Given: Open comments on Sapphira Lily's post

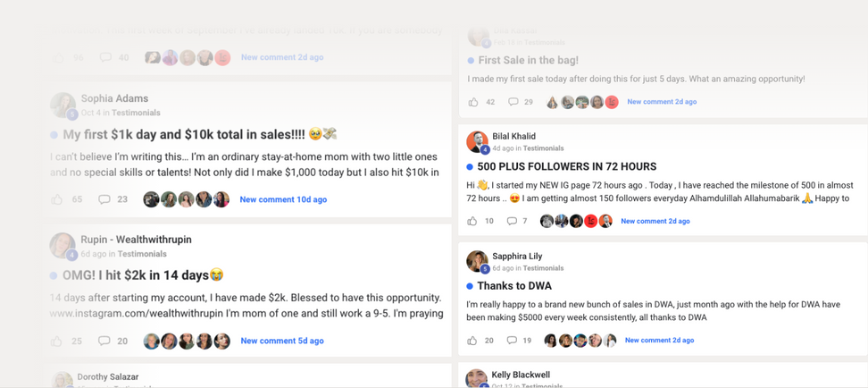Looking at the screenshot, I should pos(512,340).
